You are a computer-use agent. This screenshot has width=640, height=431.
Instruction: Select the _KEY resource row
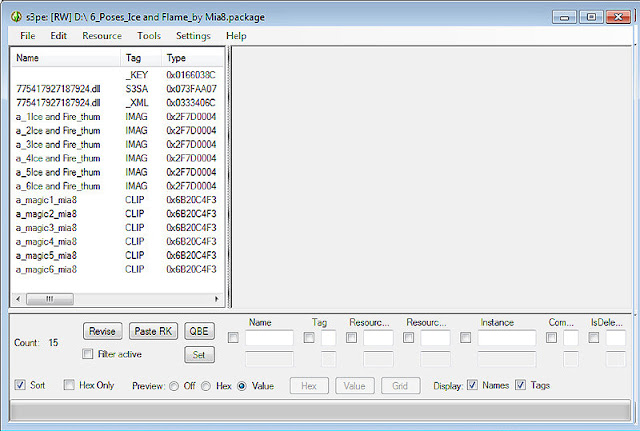click(116, 75)
